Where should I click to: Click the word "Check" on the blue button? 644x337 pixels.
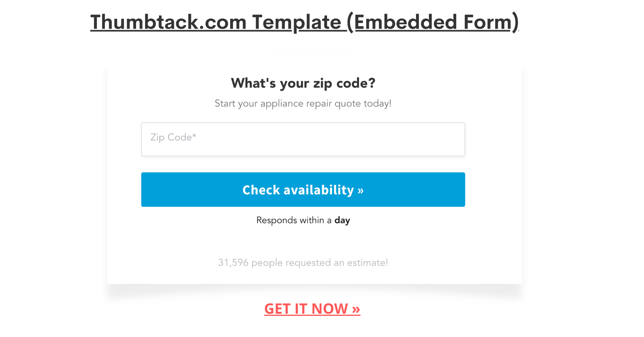pos(261,190)
